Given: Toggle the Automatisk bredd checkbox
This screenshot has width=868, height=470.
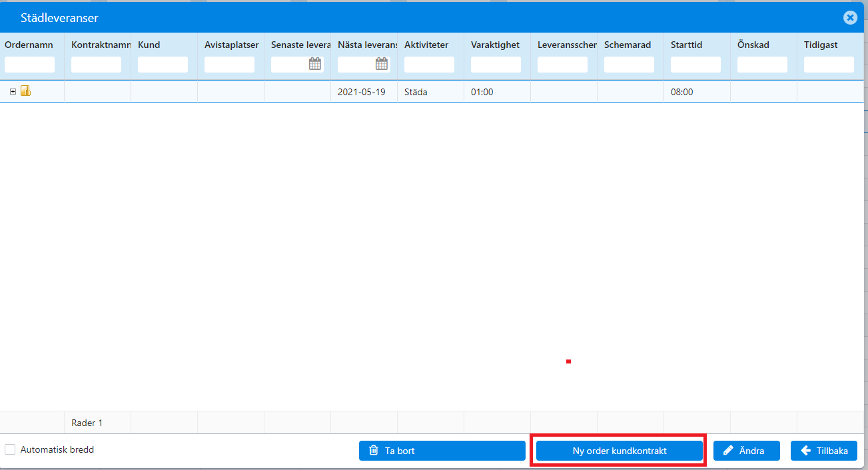Looking at the screenshot, I should pyautogui.click(x=10, y=449).
